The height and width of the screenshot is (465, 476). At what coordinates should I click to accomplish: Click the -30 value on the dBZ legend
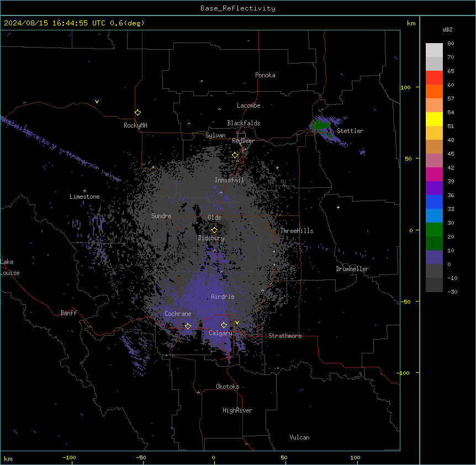click(x=452, y=292)
